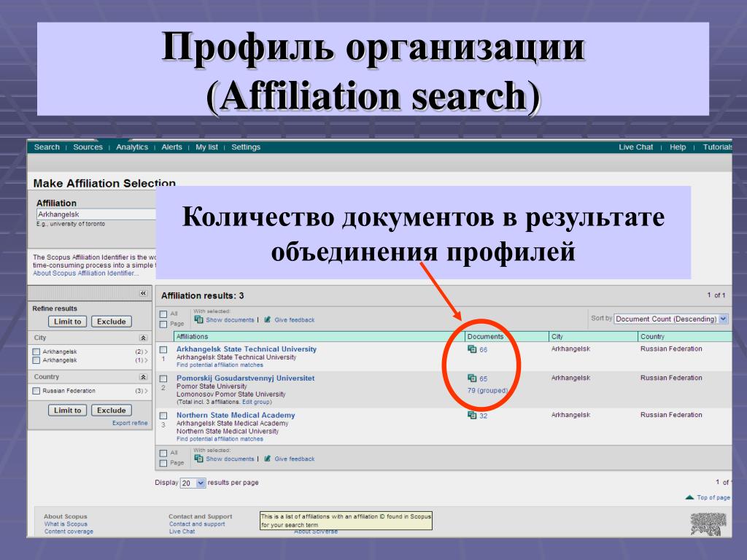Click top Show documents text link
This screenshot has width=747, height=560.
(230, 320)
